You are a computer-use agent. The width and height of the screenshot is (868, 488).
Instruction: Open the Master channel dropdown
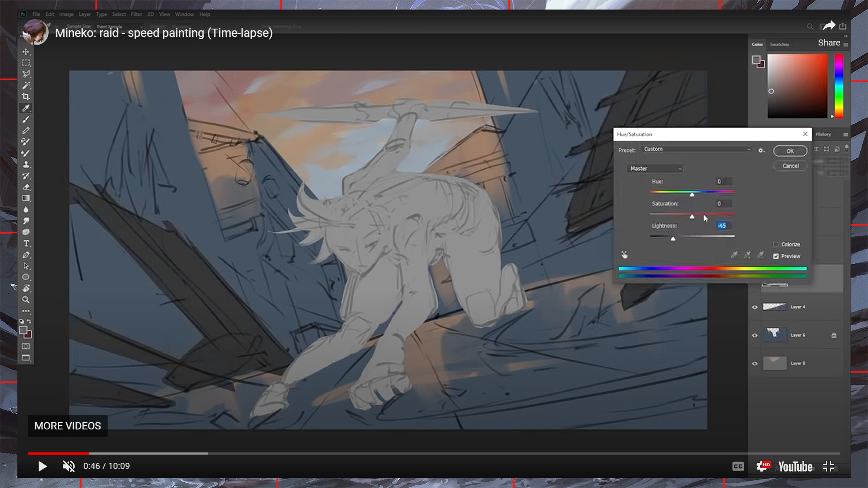coord(655,168)
